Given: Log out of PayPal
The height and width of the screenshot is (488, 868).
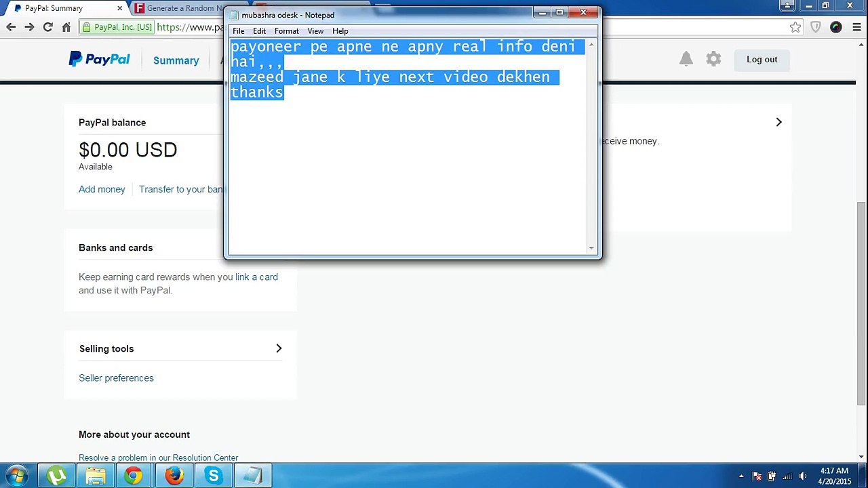Looking at the screenshot, I should click(x=762, y=59).
